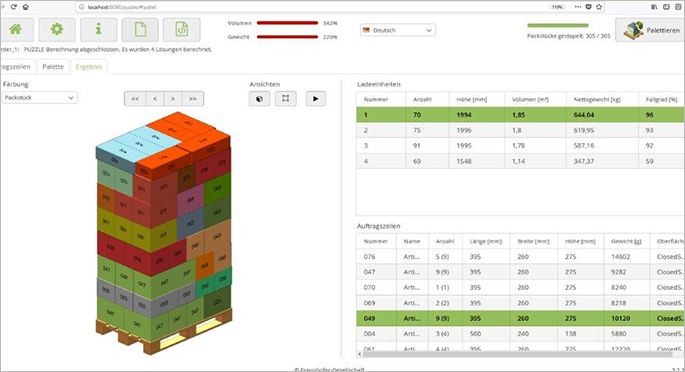Open the Deutsch language dropdown
This screenshot has width=685, height=372.
tap(398, 30)
